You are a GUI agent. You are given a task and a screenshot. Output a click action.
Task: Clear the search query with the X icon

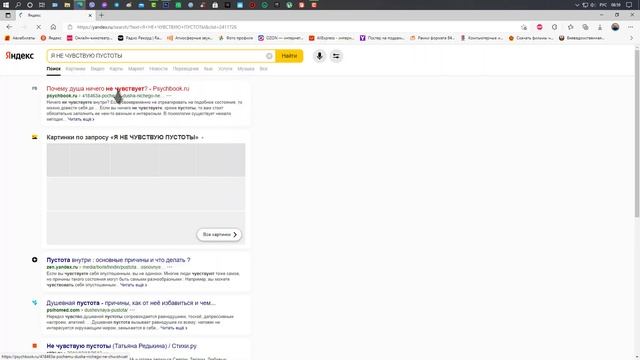(x=269, y=56)
